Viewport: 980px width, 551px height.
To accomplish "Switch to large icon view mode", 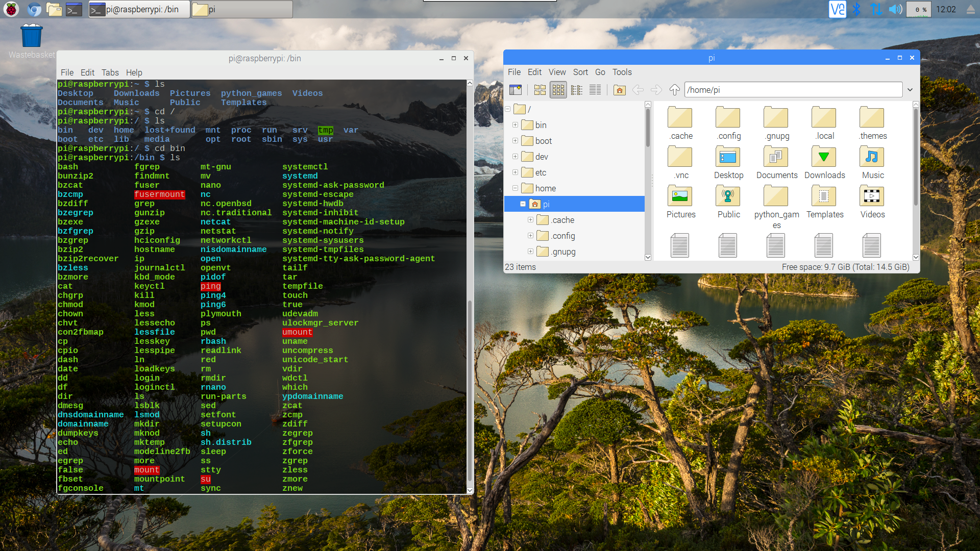I will click(x=540, y=90).
